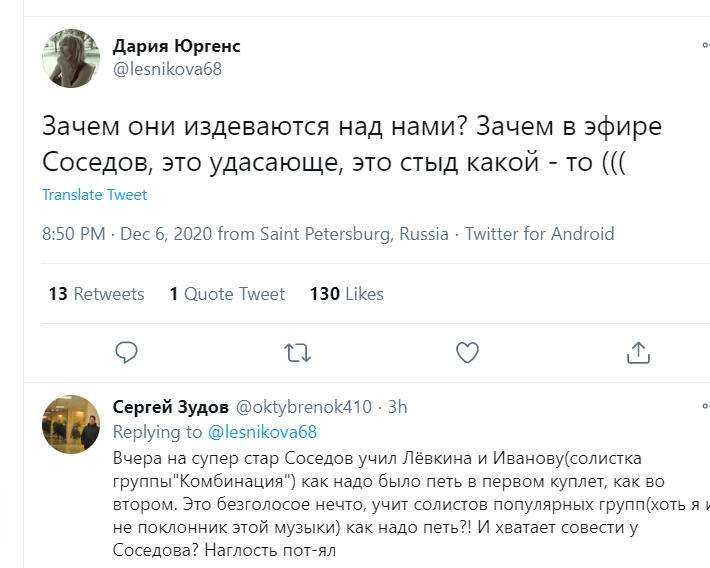View the 13 Retweets list
Image resolution: width=710 pixels, height=568 pixels.
[96, 294]
